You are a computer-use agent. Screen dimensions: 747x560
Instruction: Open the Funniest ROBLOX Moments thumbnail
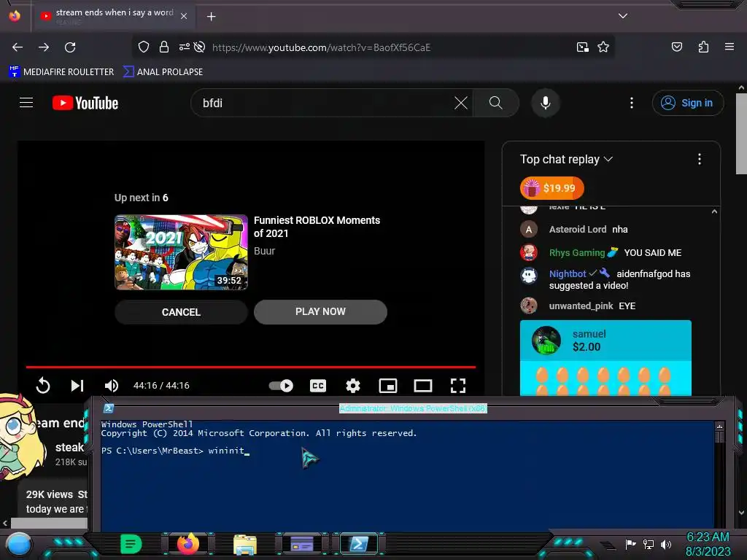click(181, 252)
